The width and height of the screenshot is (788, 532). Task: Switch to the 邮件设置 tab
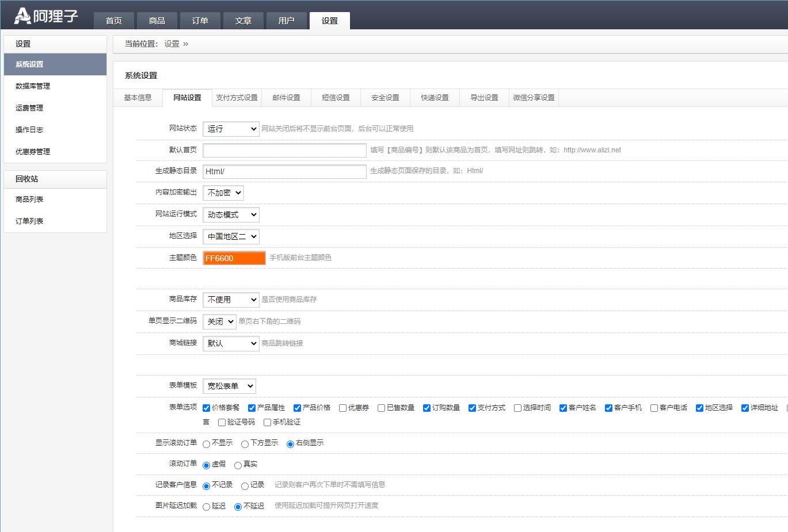click(x=287, y=98)
